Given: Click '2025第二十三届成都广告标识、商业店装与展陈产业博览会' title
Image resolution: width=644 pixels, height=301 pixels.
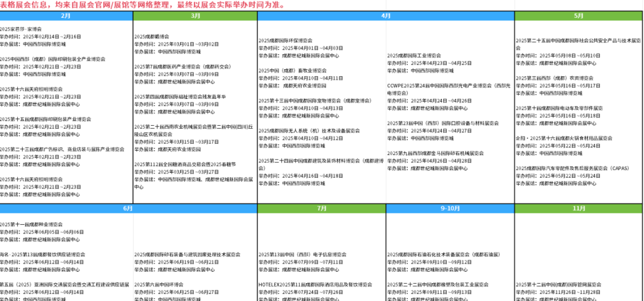Looking at the screenshot, I should pos(61,150).
